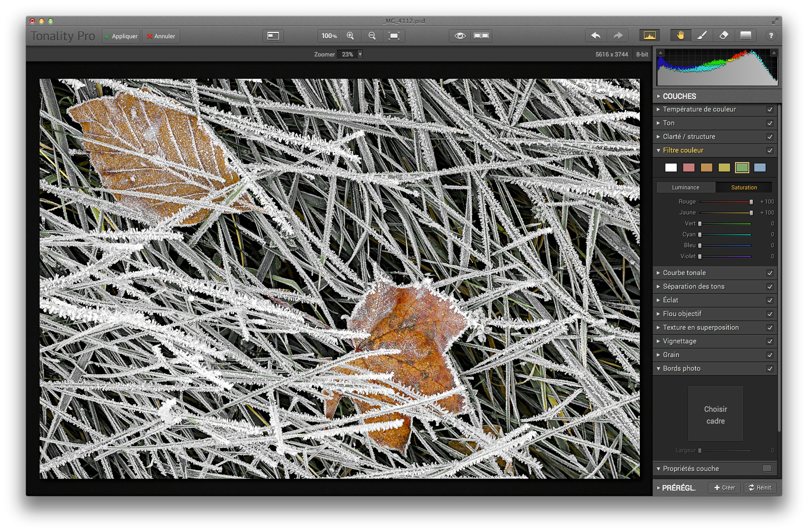The image size is (808, 532).
Task: Fit image to screen icon
Action: tap(394, 36)
